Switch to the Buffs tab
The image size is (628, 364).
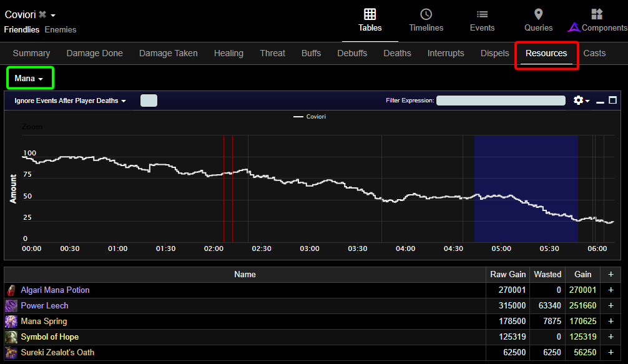pyautogui.click(x=312, y=53)
